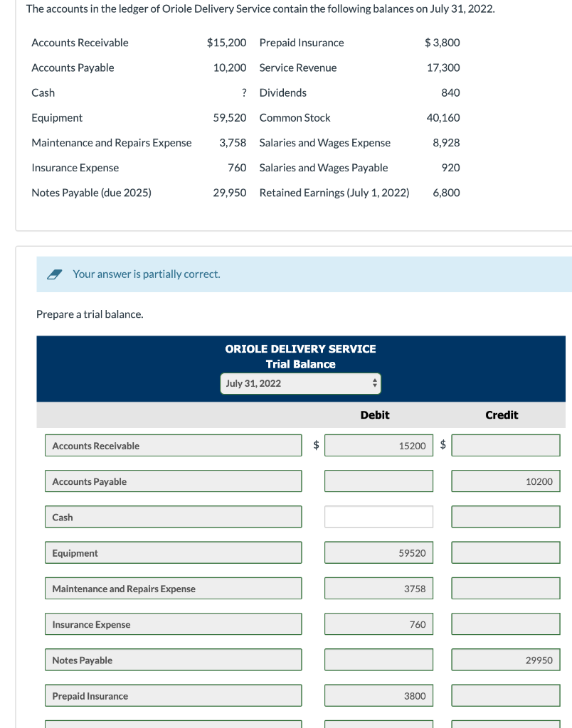The image size is (572, 728).
Task: Click the Prepaid Insurance account label box
Action: point(173,695)
